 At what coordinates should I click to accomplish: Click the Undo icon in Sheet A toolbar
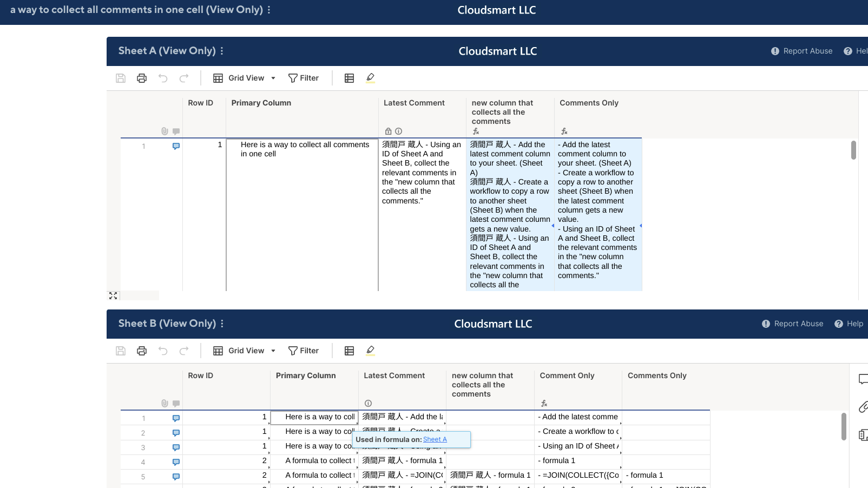coord(163,78)
